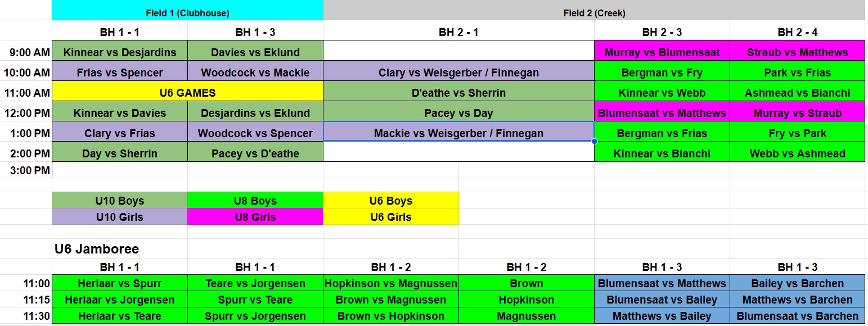
Task: Select the Bailey vs Barchen cell
Action: [798, 283]
